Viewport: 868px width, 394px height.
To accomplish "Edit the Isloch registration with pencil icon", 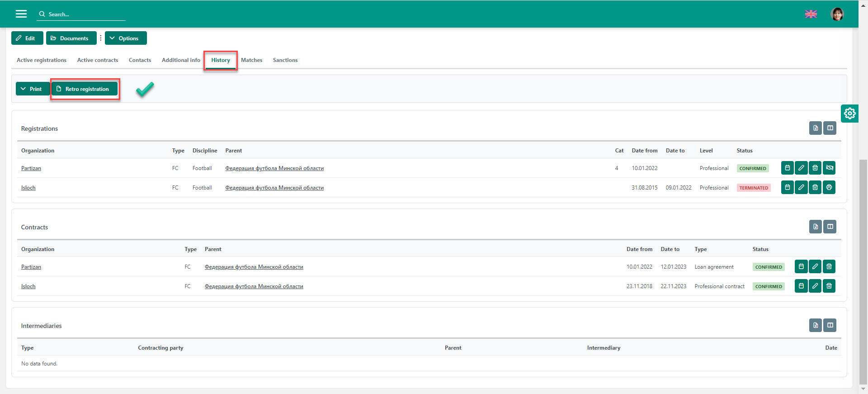I will click(801, 187).
